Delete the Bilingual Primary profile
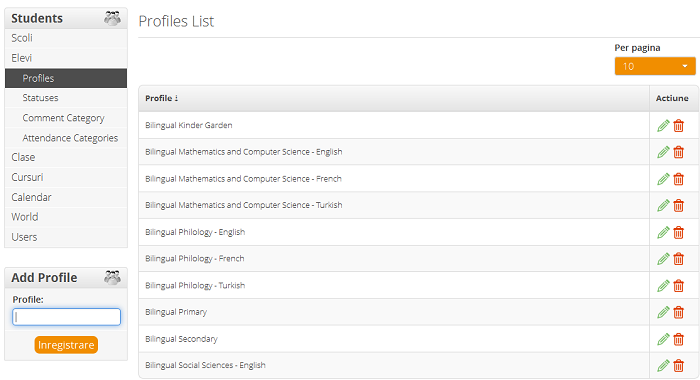This screenshot has height=380, width=700. (x=679, y=312)
